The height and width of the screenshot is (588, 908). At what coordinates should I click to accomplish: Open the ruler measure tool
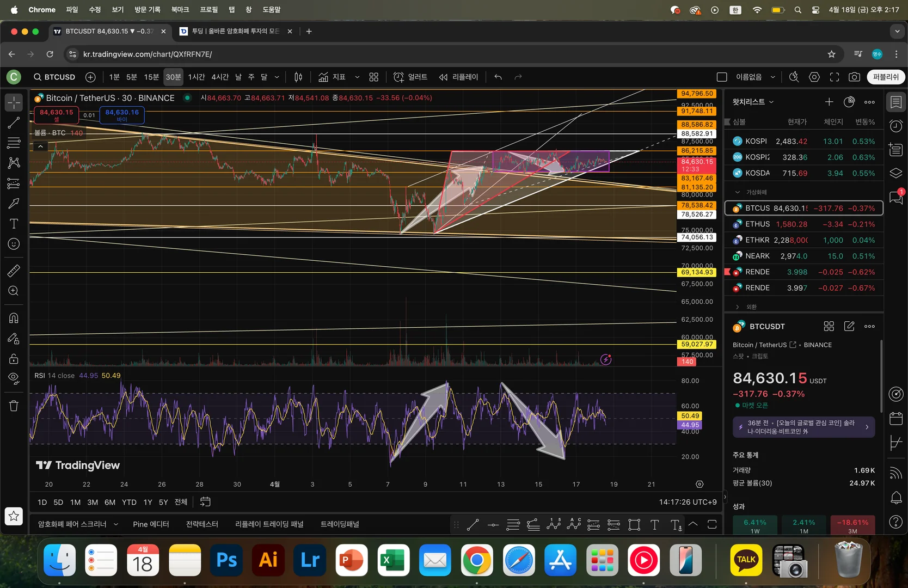(x=14, y=271)
